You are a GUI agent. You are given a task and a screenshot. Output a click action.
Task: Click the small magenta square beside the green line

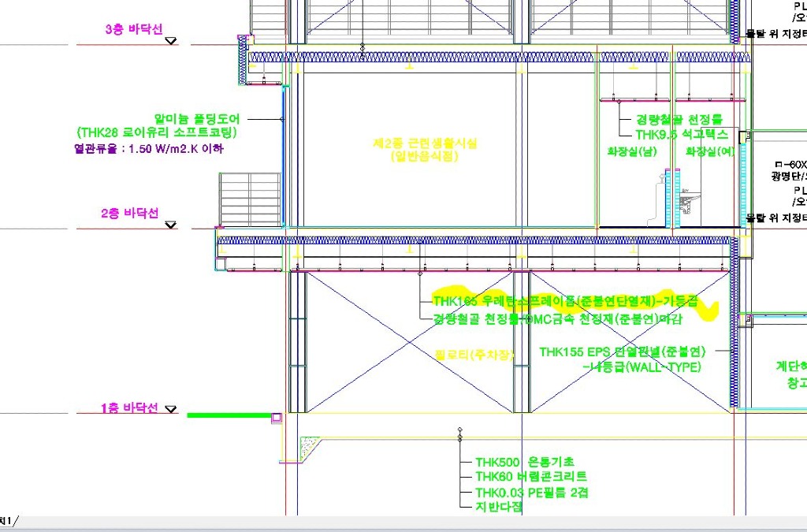pos(276,416)
